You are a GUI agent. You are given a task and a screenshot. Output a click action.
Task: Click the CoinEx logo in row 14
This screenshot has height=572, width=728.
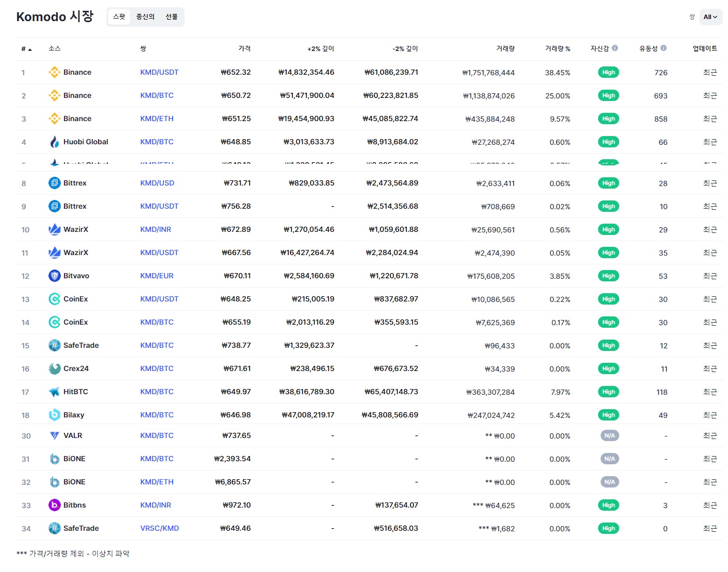[x=54, y=322]
